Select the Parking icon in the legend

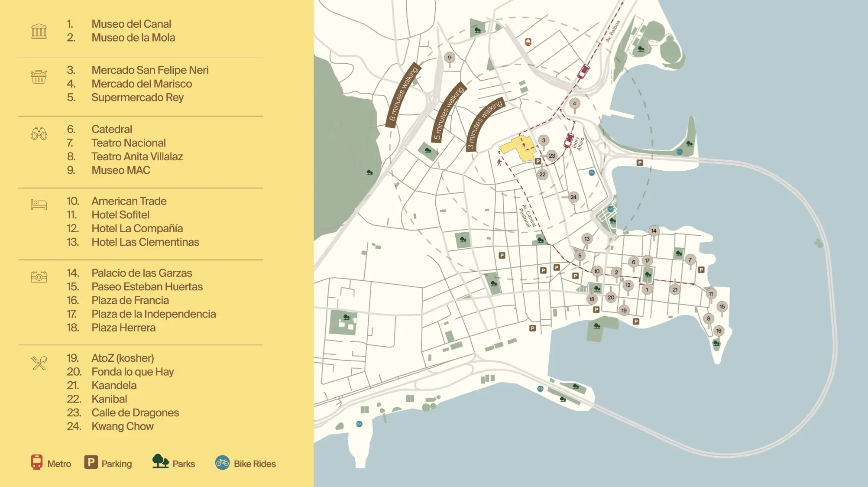click(x=91, y=463)
